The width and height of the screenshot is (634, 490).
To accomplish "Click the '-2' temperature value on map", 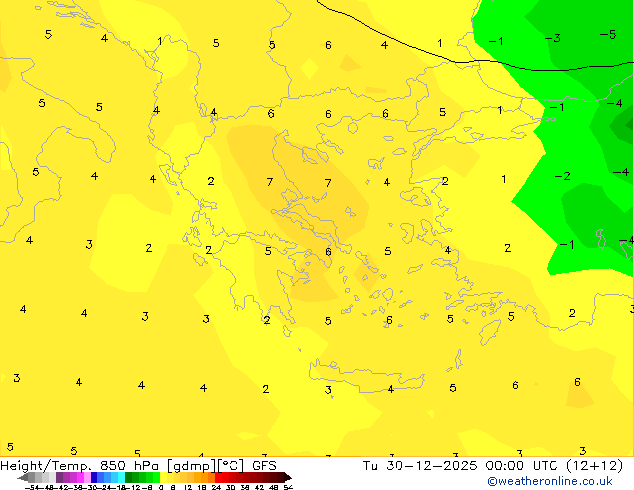I will tap(562, 176).
